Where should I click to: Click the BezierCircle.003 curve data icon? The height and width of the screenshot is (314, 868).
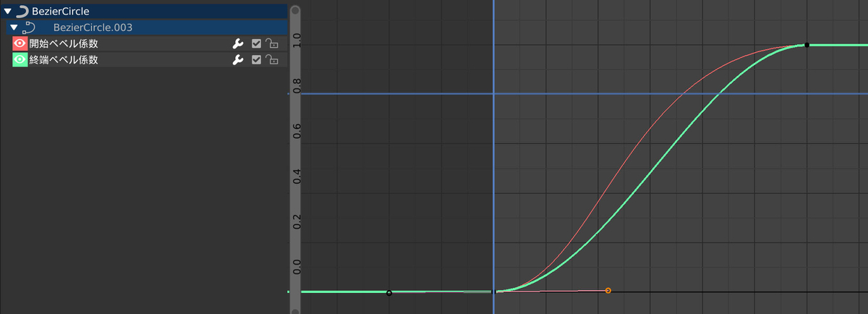point(30,27)
